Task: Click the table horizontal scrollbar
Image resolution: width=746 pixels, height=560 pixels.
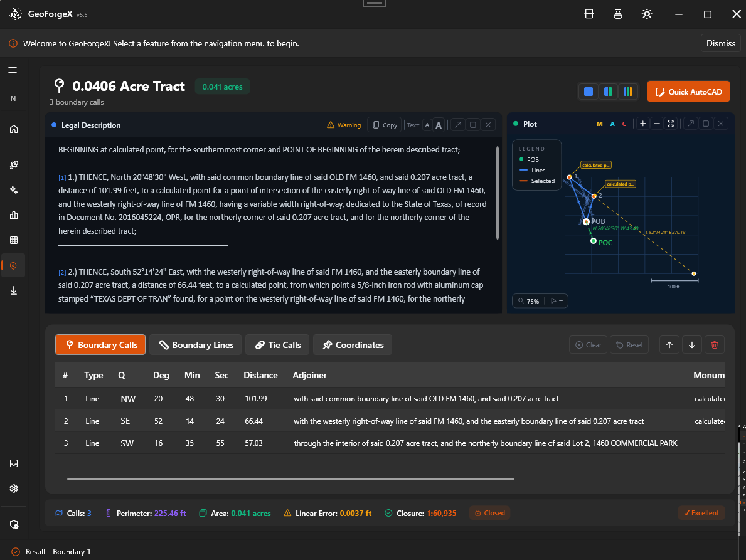Action: pos(290,478)
